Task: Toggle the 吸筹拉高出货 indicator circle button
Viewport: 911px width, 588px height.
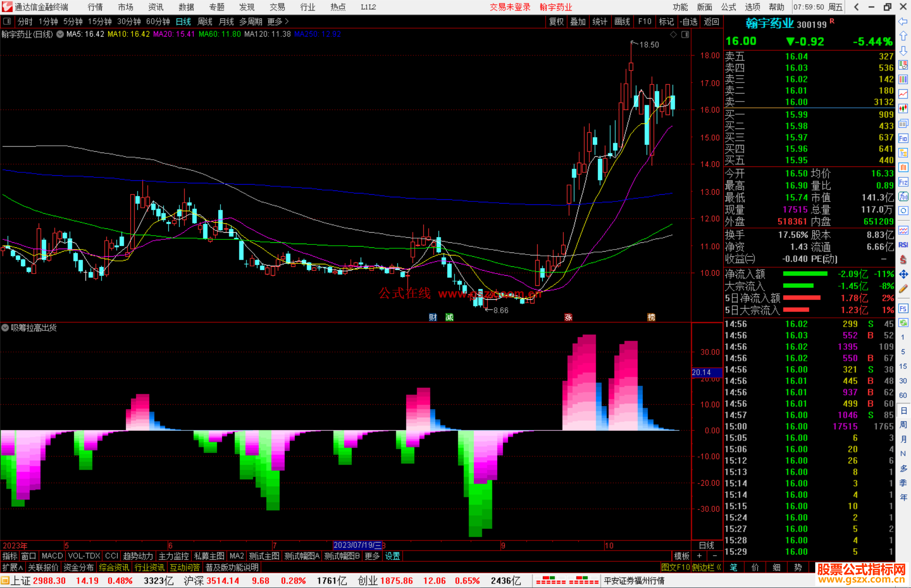Action: click(5, 328)
